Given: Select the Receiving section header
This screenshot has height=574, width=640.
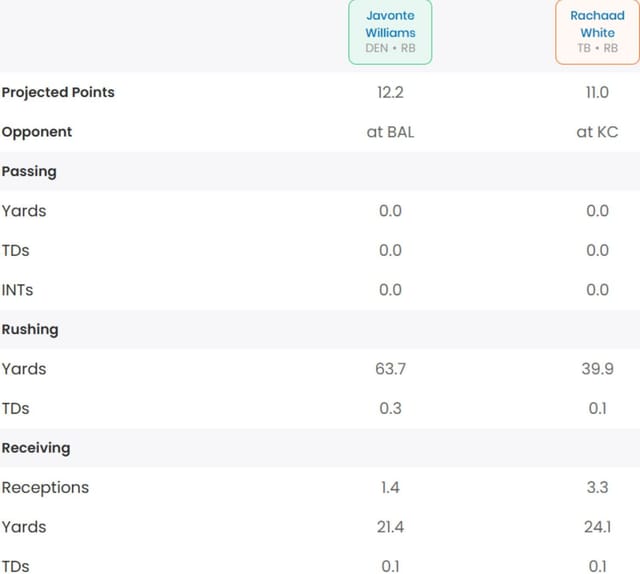Looking at the screenshot, I should [36, 448].
